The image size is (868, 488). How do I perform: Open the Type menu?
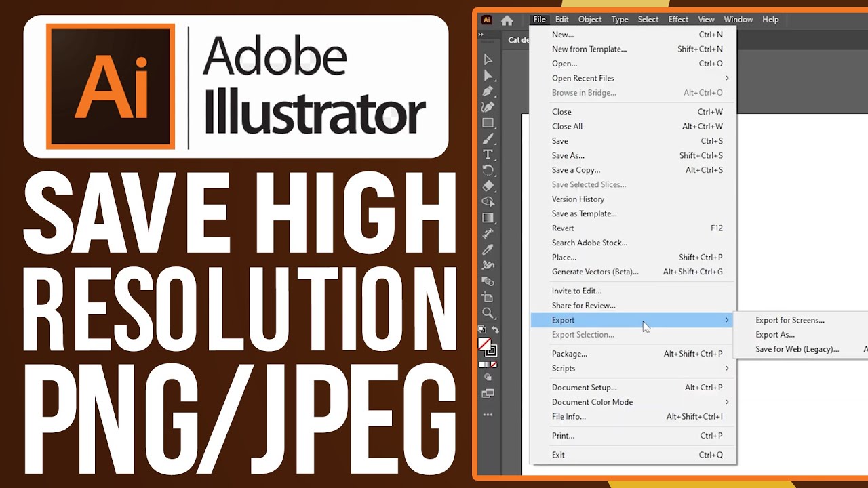click(620, 20)
